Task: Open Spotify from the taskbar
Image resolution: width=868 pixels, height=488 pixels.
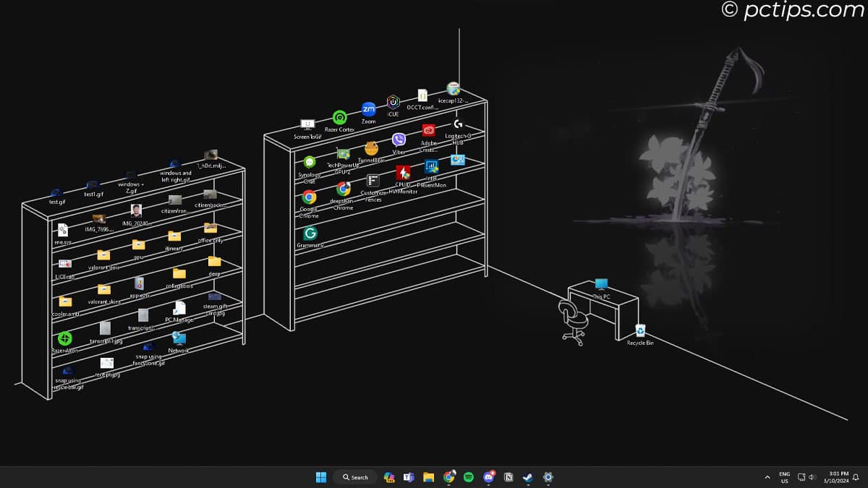Action: (468, 476)
